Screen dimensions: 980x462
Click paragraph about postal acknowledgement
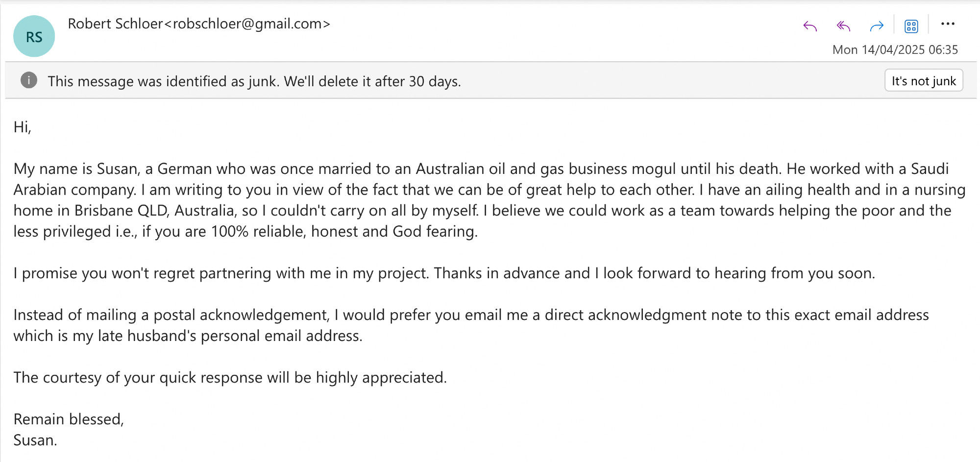click(471, 325)
